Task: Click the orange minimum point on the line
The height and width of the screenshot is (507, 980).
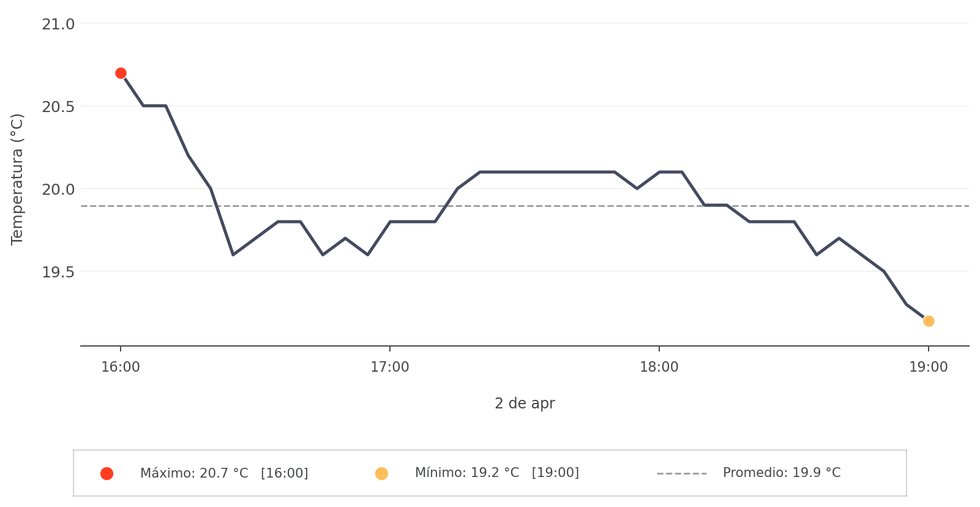Action: [x=929, y=321]
